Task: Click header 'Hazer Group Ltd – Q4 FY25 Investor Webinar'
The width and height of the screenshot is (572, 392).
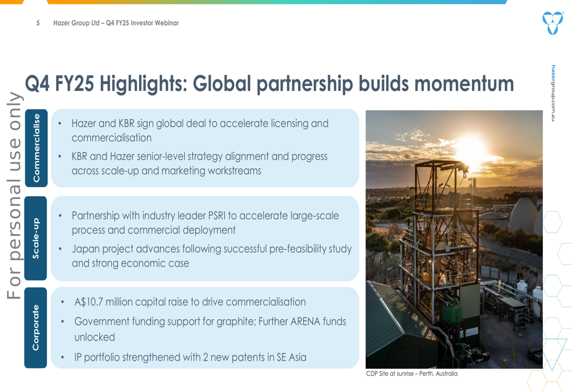Action: tap(116, 23)
